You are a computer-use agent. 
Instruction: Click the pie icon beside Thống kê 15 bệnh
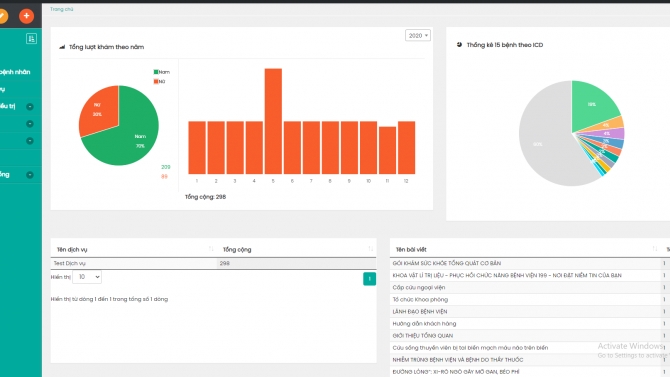pyautogui.click(x=459, y=44)
